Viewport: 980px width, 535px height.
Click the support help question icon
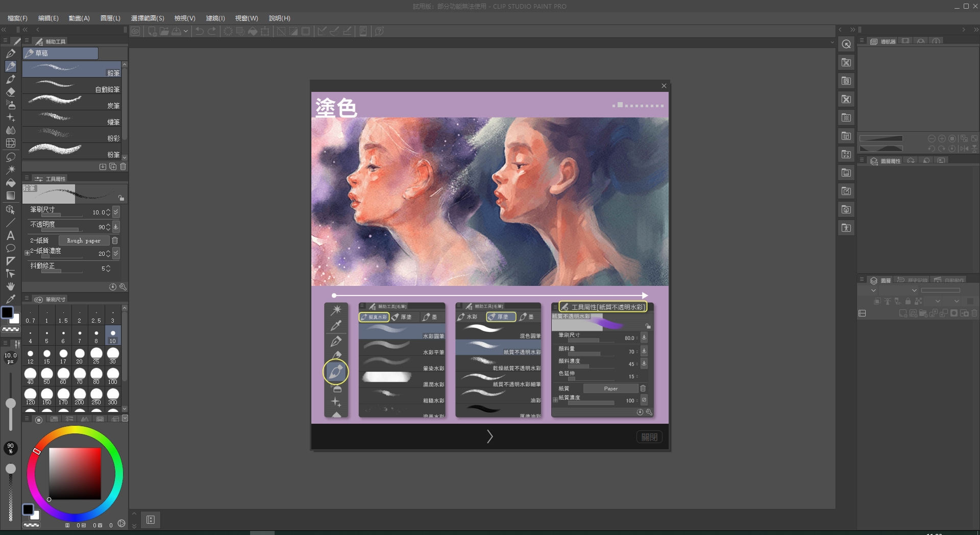(x=379, y=31)
